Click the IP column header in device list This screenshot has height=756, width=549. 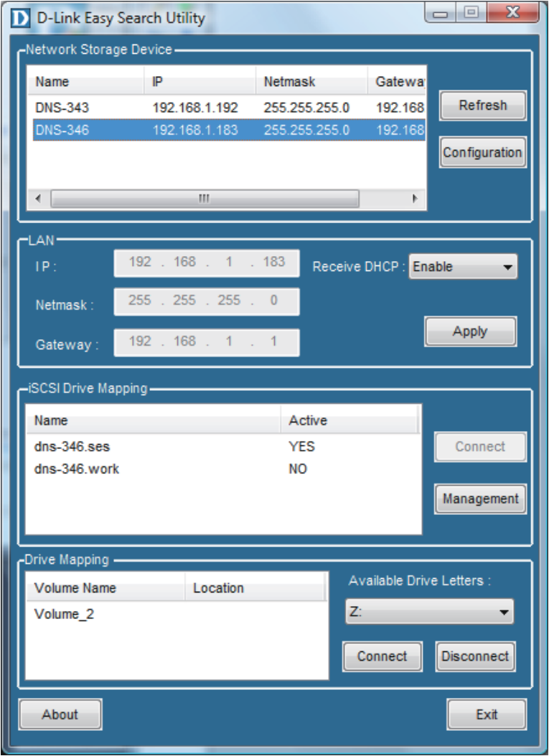200,82
